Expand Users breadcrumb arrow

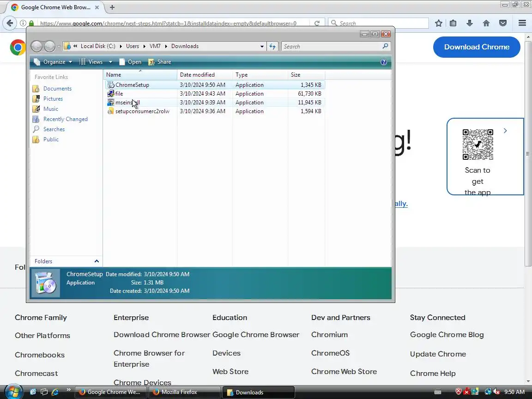click(145, 46)
